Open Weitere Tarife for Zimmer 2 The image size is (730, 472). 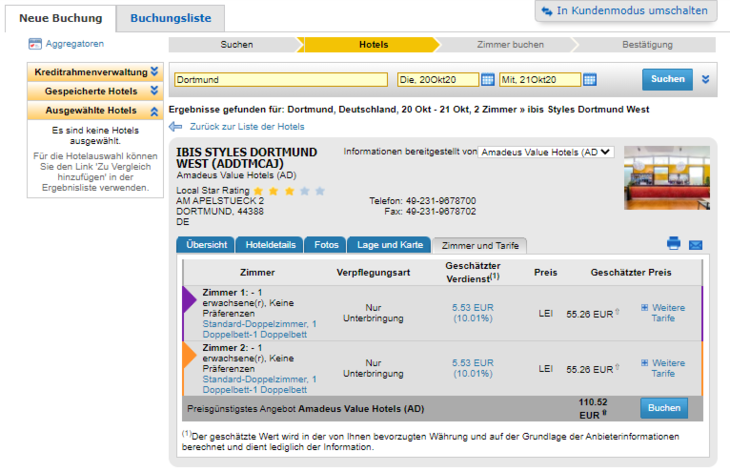[x=668, y=368]
